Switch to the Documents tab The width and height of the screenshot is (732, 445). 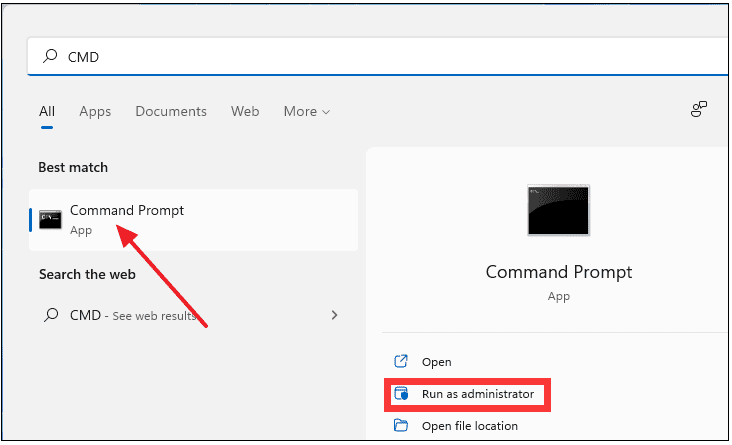click(171, 111)
